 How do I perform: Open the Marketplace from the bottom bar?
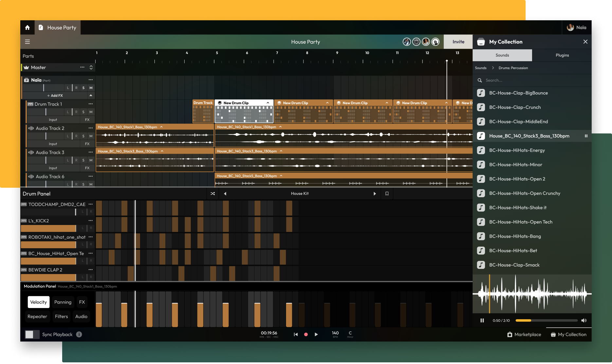(x=524, y=335)
